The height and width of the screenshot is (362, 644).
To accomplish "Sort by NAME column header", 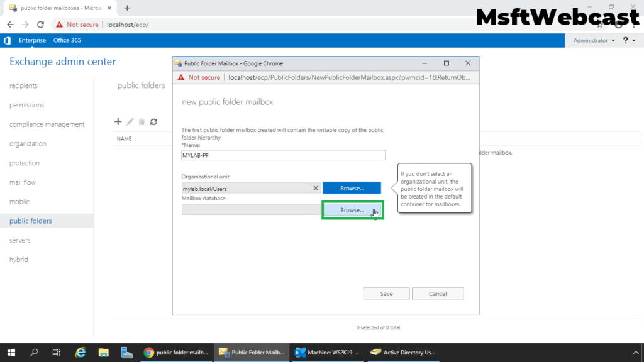I will (x=124, y=139).
